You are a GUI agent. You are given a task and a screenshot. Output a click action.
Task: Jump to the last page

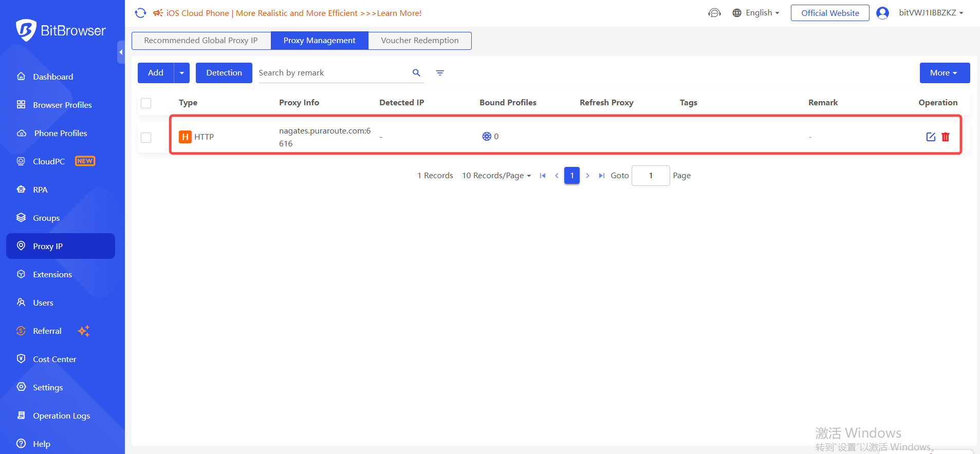point(601,176)
